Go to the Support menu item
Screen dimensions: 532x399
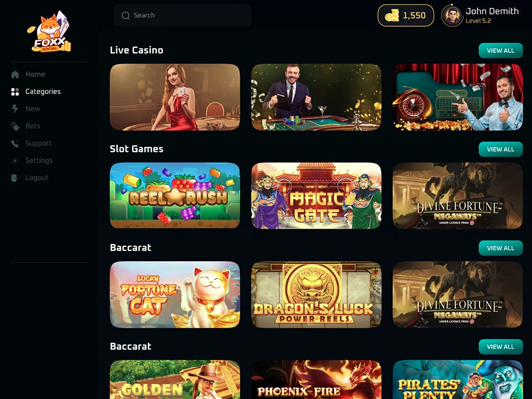point(38,143)
